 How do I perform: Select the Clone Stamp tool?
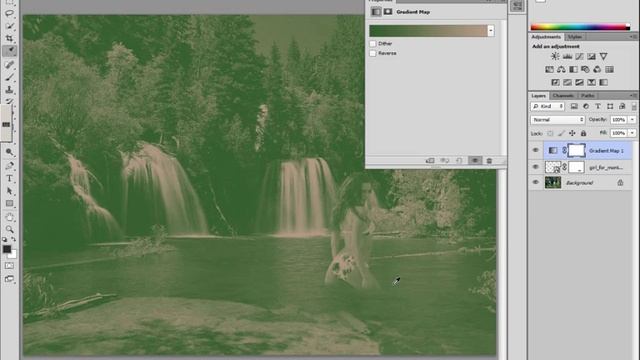point(9,89)
